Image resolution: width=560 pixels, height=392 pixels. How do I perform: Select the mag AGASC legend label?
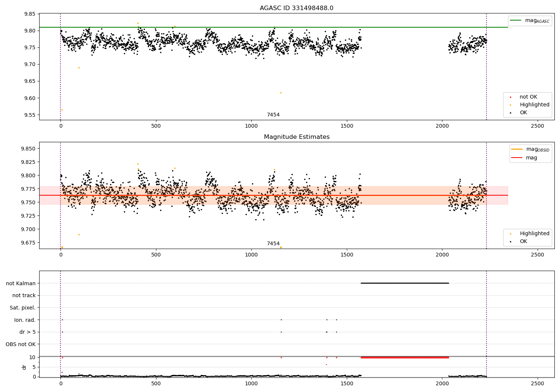[537, 21]
